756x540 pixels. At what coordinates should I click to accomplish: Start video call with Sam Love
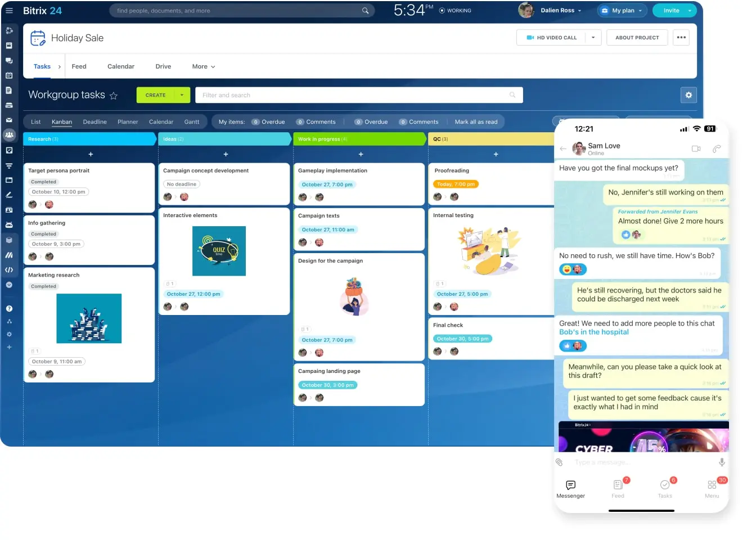696,148
